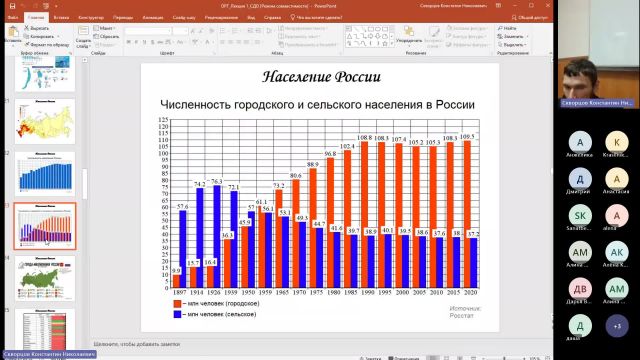Switch to the Slide Show (Слайд-шоу) tab
The height and width of the screenshot is (360, 640).
(184, 18)
